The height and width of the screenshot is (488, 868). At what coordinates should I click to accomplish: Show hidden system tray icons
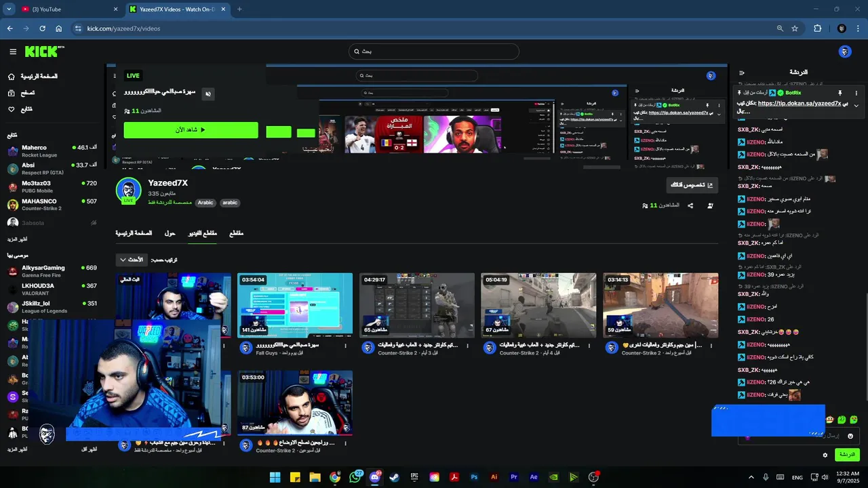coord(751,477)
